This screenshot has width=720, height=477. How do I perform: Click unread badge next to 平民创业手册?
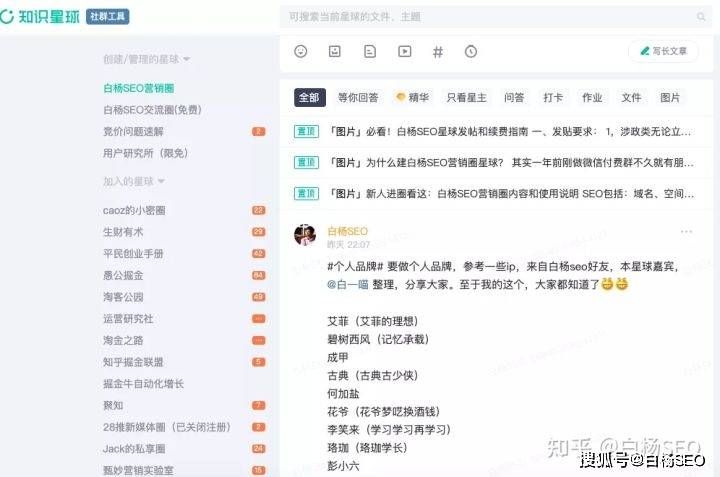click(x=259, y=253)
